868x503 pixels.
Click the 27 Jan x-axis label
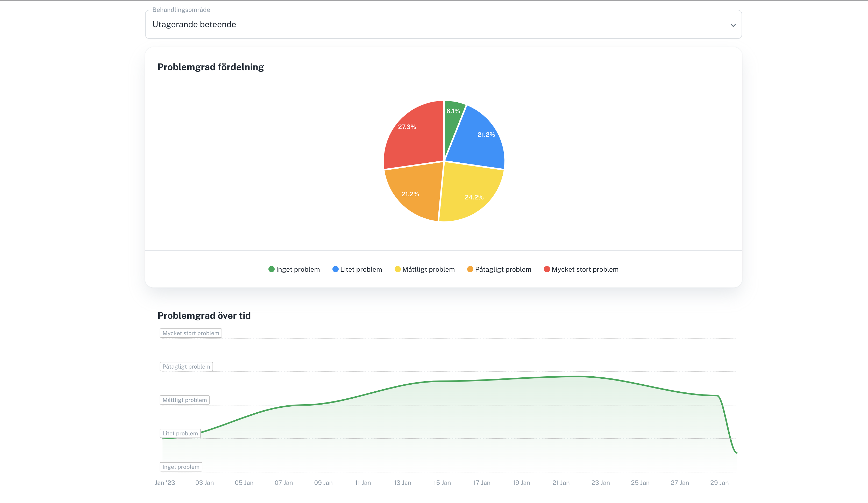coord(680,483)
